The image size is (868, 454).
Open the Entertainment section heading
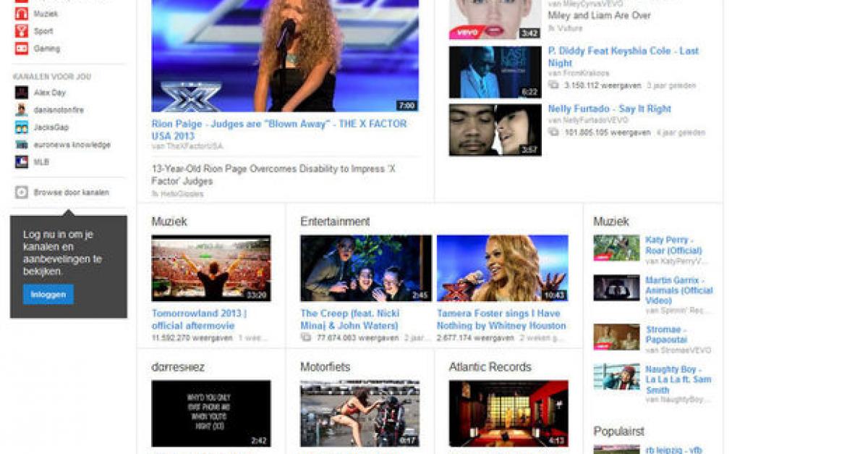[x=335, y=222]
